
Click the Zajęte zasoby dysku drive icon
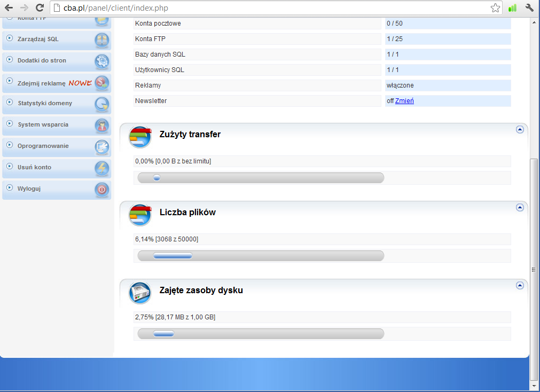(x=140, y=293)
